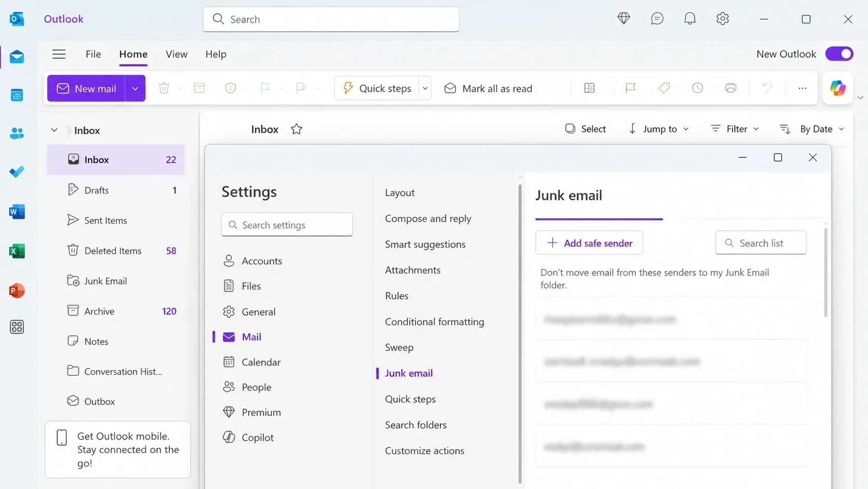Viewport: 868px width, 489px height.
Task: Click the Undo arrow in the ribbon
Action: 767,88
